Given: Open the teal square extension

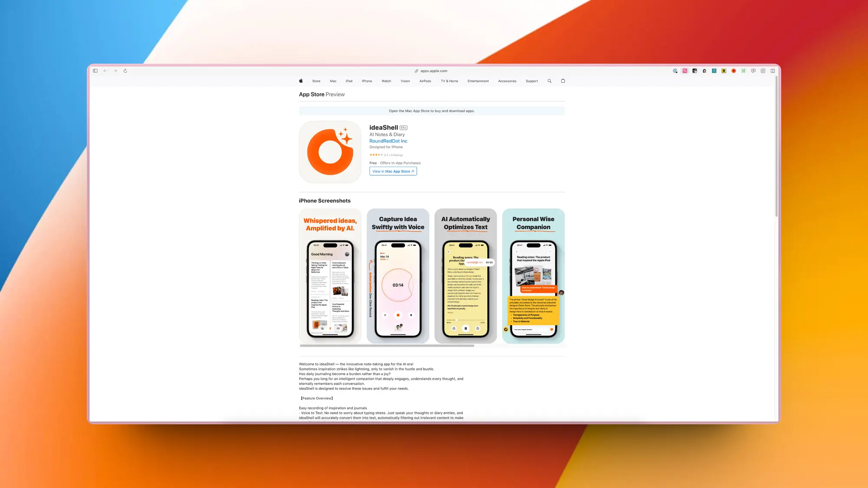Looking at the screenshot, I should click(714, 71).
